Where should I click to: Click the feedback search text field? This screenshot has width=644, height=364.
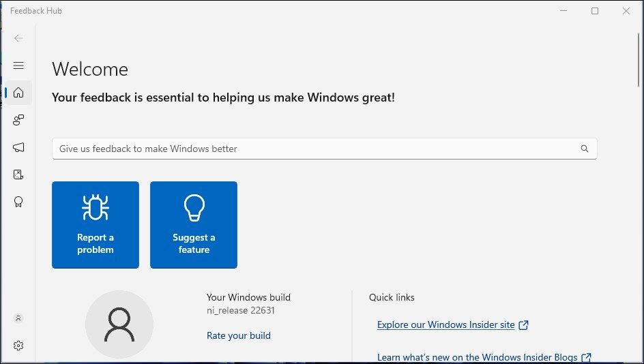tap(314, 149)
